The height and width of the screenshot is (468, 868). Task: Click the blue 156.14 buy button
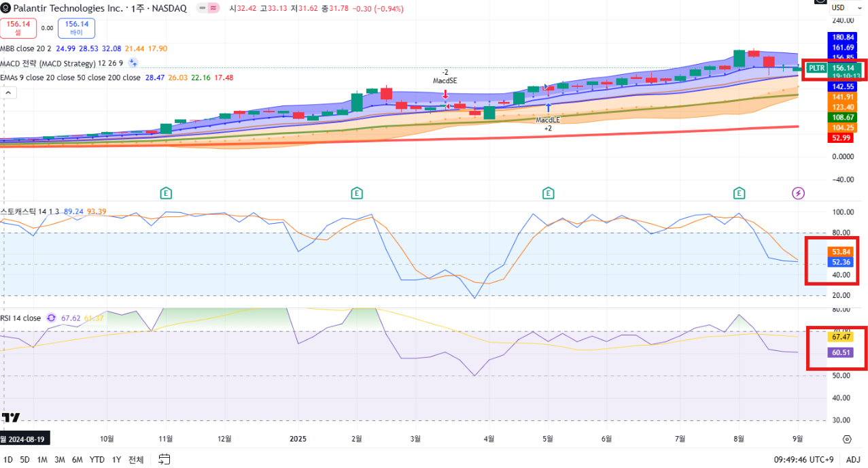pos(77,28)
